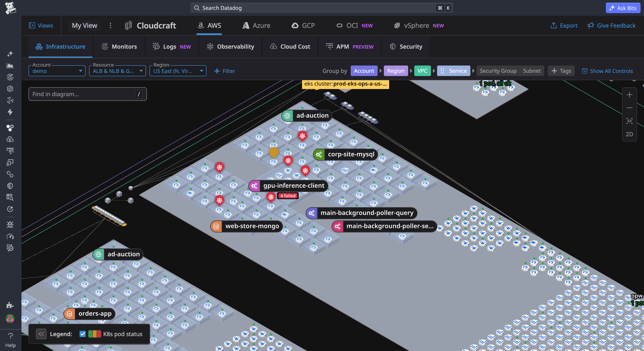Open the Resource dropdown
The image size is (644, 351).
click(x=117, y=71)
